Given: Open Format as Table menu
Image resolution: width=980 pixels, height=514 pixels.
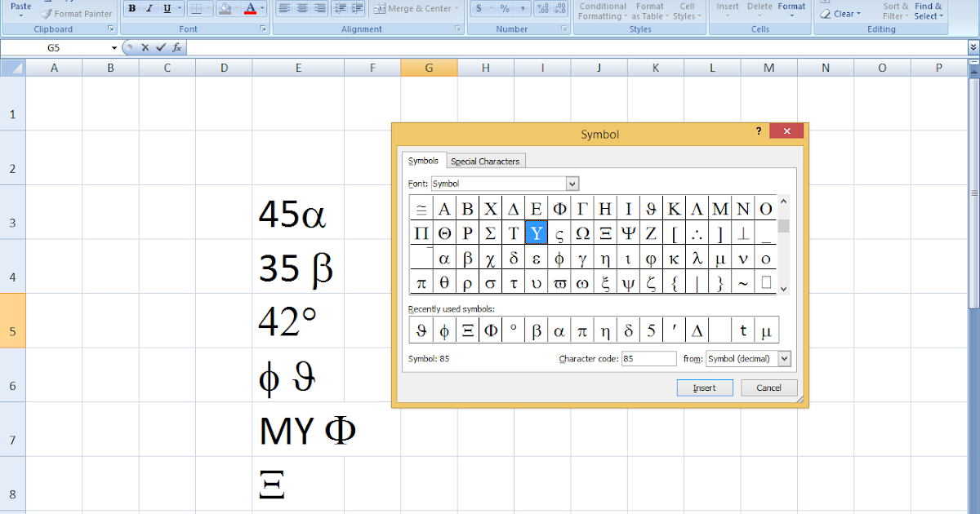Looking at the screenshot, I should click(x=649, y=11).
